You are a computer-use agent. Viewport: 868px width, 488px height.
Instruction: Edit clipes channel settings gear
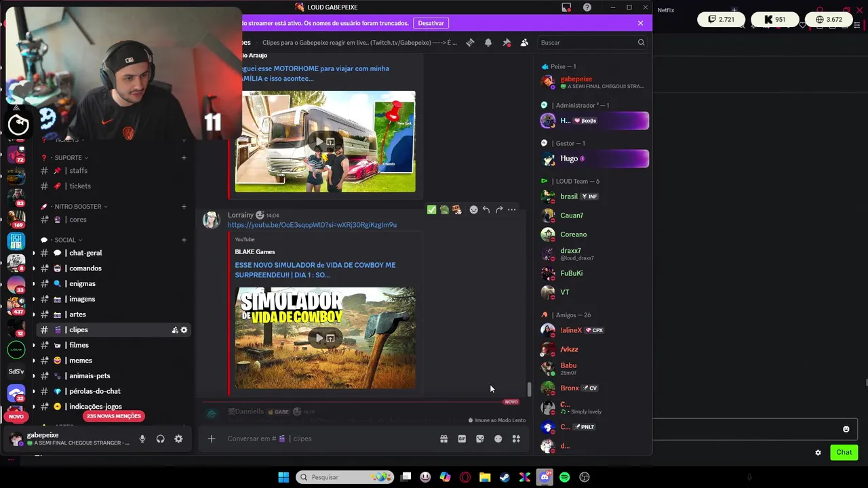pyautogui.click(x=184, y=330)
